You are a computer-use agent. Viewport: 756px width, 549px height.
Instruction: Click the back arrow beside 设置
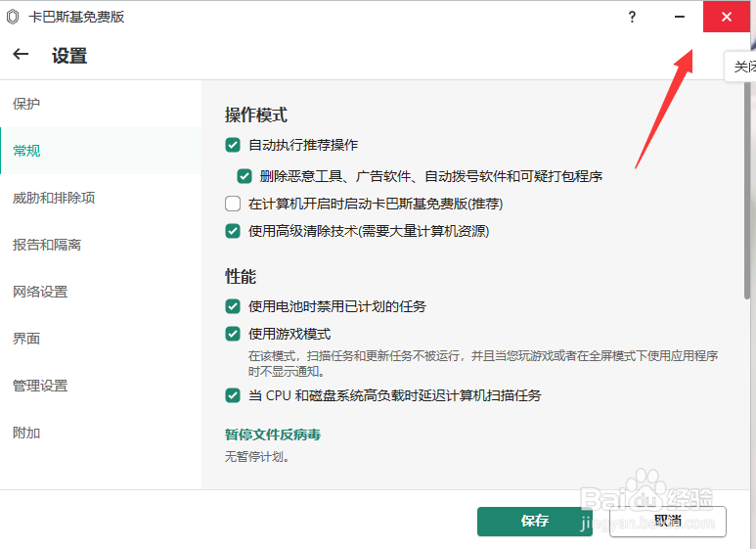21,55
